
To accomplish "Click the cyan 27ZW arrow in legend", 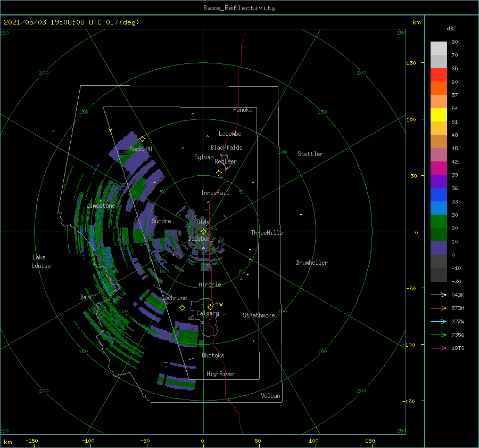I will (439, 321).
